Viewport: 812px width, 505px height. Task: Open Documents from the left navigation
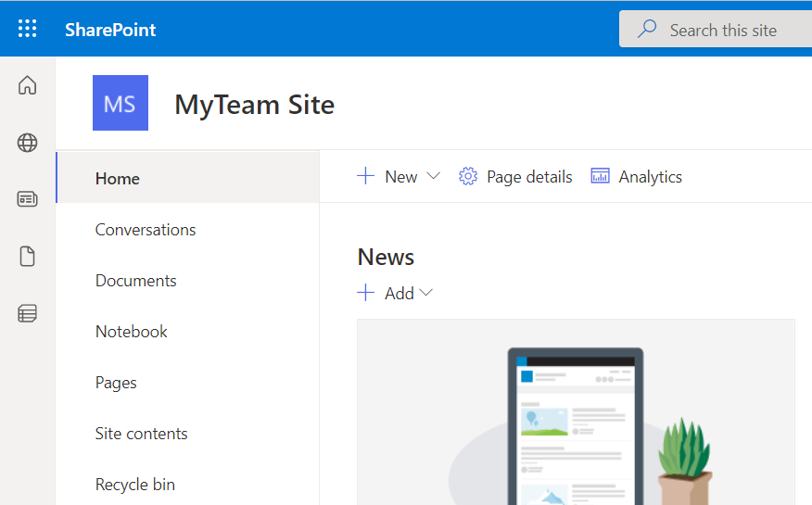point(136,281)
